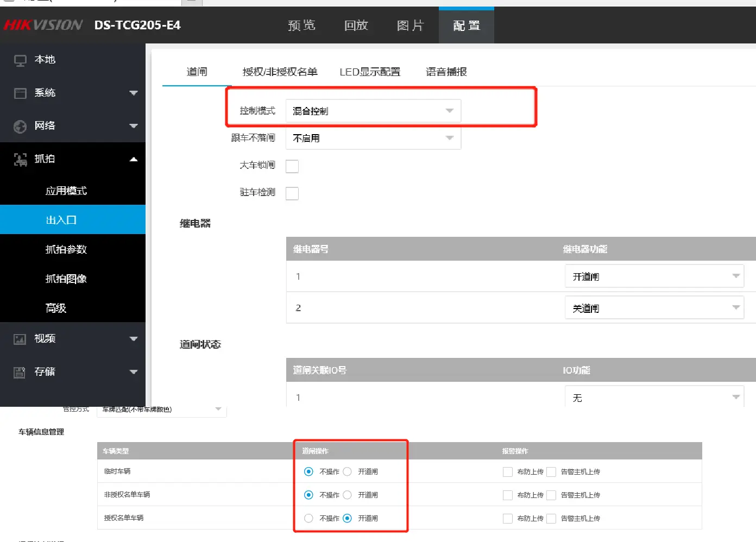This screenshot has height=542, width=756.
Task: Open the 控制模式 dropdown showing 混合控制
Action: click(373, 111)
